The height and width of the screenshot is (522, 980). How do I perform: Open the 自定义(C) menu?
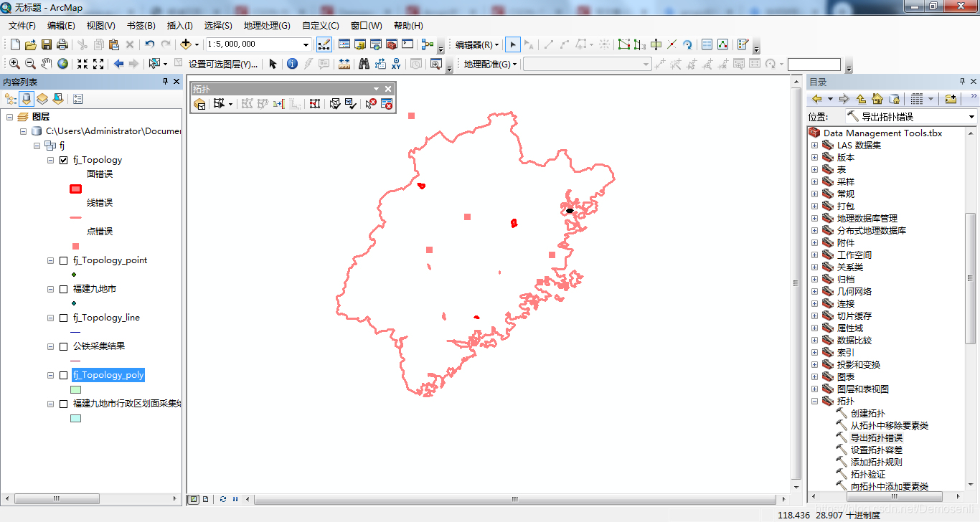pos(320,26)
